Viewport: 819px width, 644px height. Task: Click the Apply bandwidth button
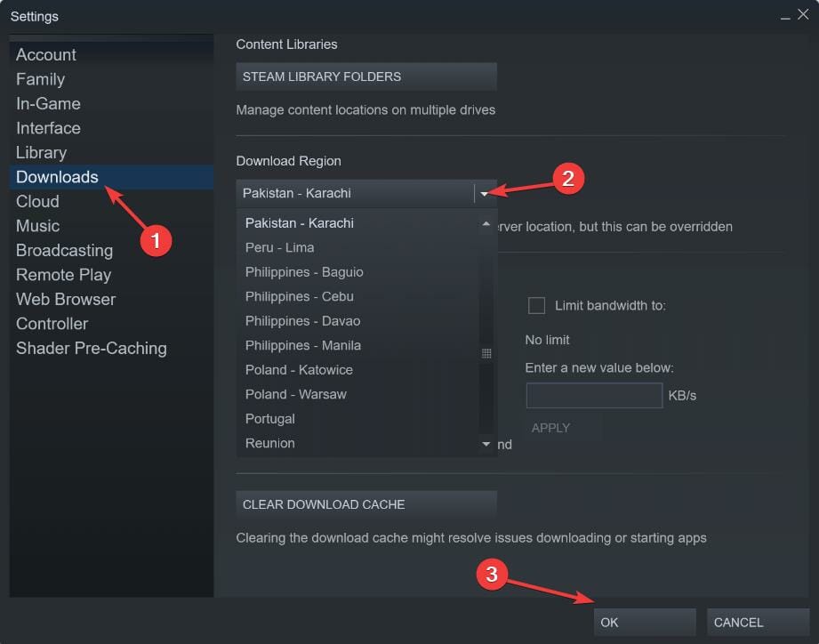tap(564, 428)
